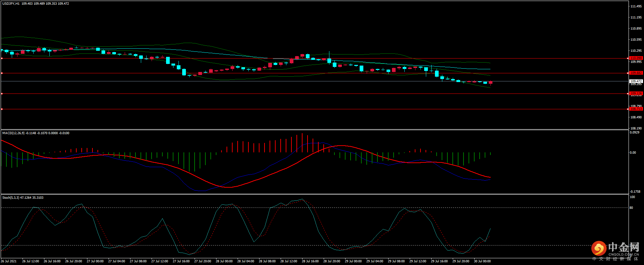Click the 111.495 price scale label
Viewport: 644px width, 265px height.
(x=636, y=6)
